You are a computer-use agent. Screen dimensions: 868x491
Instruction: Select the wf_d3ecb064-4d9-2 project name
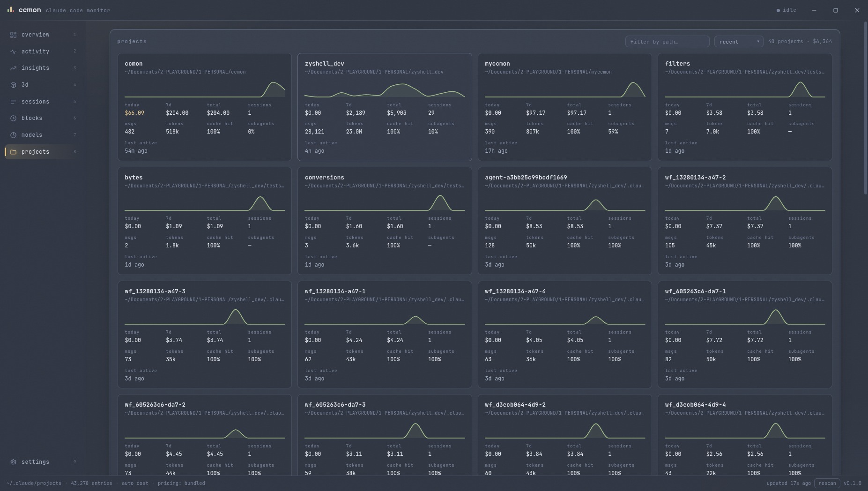(x=515, y=405)
